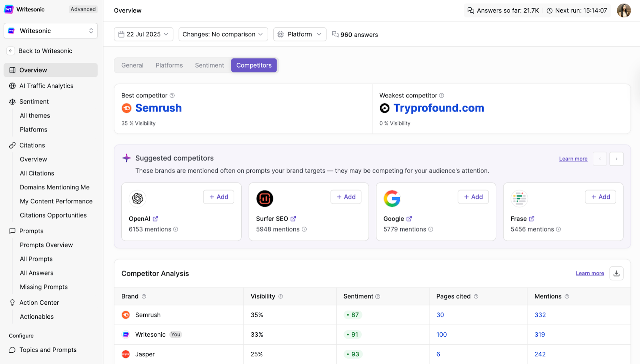The height and width of the screenshot is (364, 640).
Task: Open the Changes: No comparison dropdown
Action: (x=223, y=34)
